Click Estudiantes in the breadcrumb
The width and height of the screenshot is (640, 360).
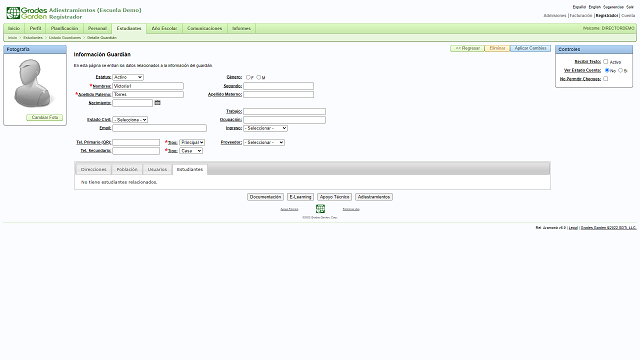click(x=33, y=38)
